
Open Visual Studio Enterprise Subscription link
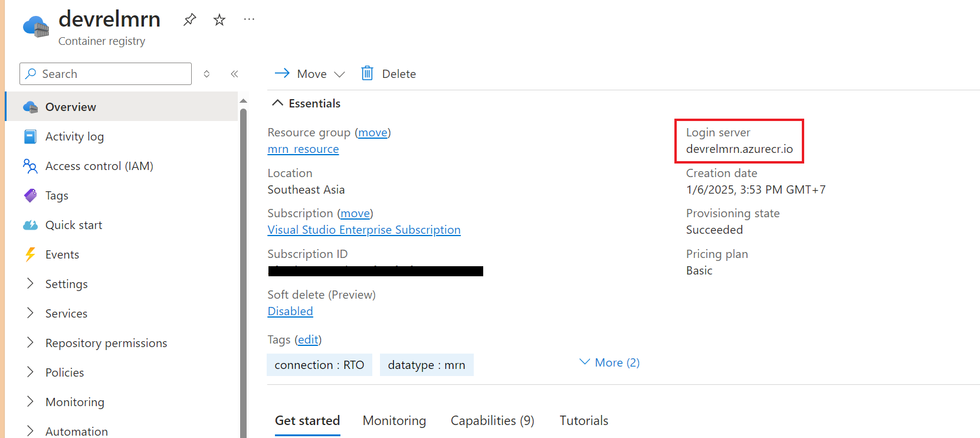[364, 230]
